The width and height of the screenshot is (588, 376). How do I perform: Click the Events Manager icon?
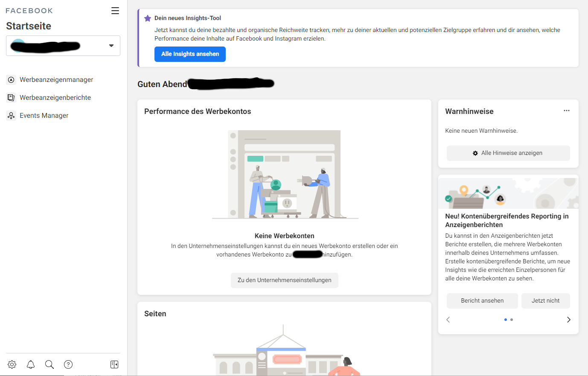[11, 116]
